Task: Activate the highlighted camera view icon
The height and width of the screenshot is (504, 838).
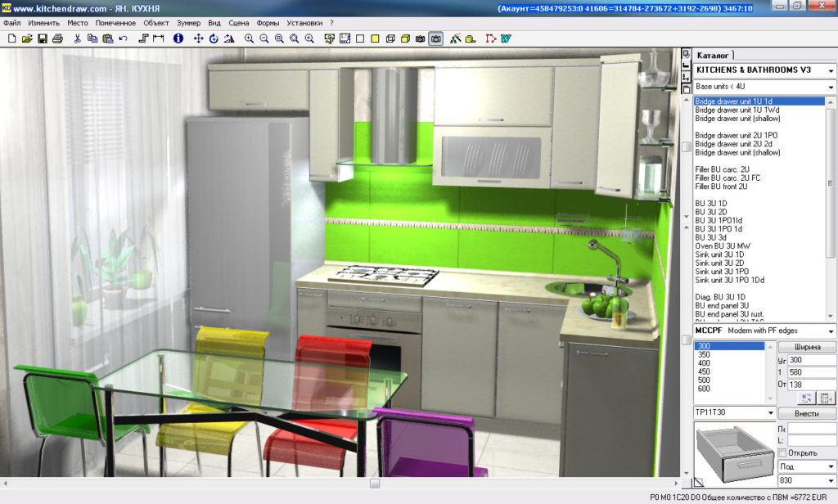Action: coord(435,38)
